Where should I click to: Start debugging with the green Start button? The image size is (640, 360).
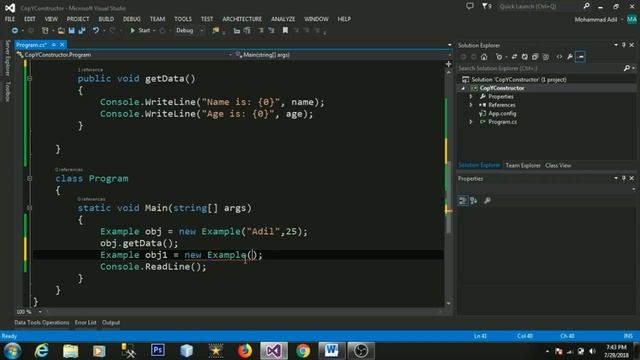(140, 31)
